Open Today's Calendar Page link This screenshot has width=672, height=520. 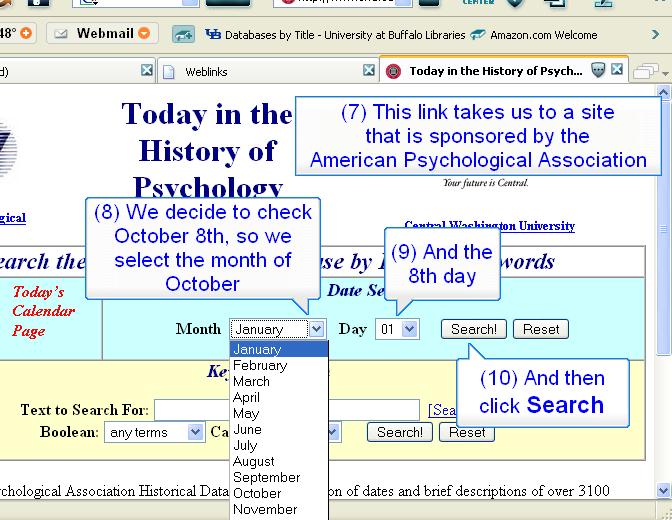tap(43, 312)
